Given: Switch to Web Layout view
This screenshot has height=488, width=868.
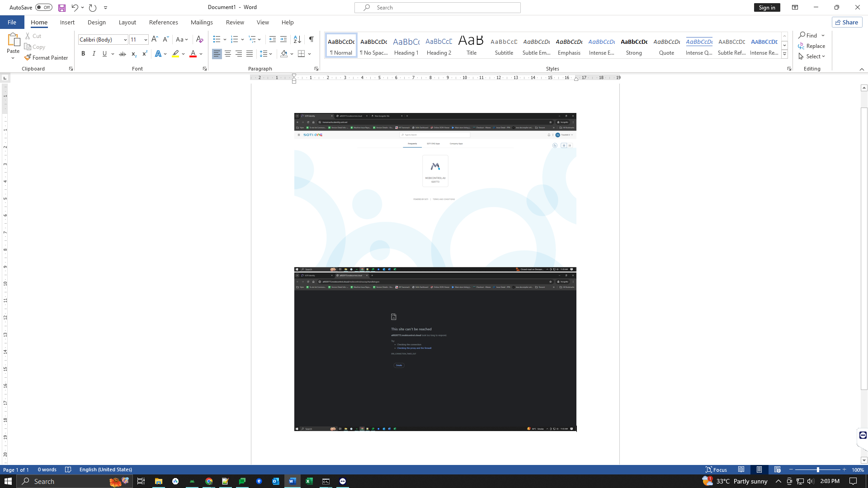Looking at the screenshot, I should point(778,469).
